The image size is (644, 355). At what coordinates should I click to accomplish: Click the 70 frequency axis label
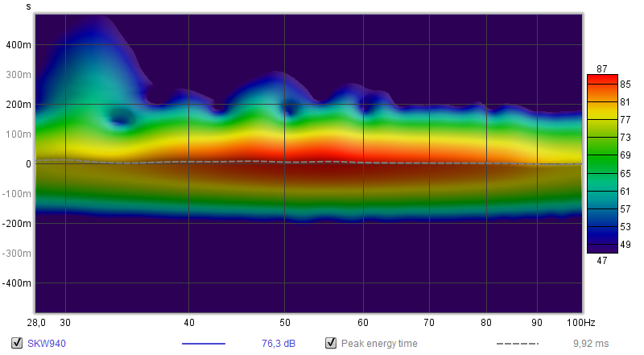pyautogui.click(x=429, y=323)
